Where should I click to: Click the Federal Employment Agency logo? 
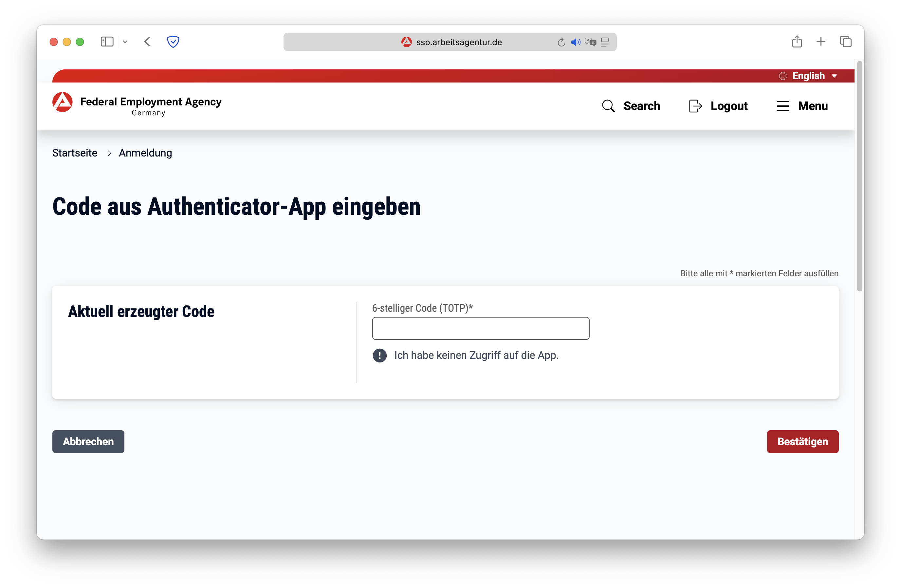point(63,102)
